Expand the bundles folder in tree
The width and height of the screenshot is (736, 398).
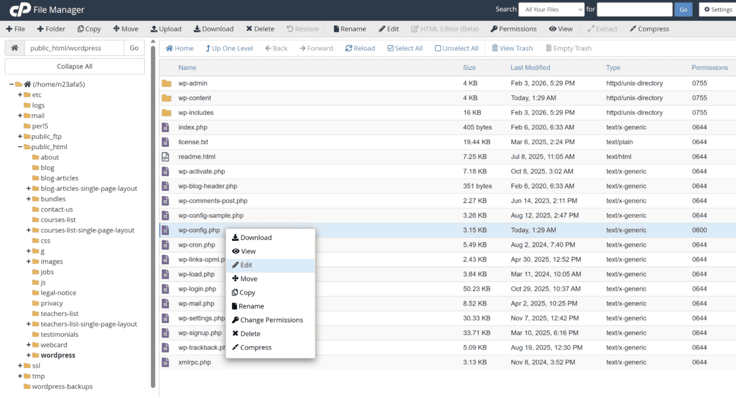[x=28, y=199]
